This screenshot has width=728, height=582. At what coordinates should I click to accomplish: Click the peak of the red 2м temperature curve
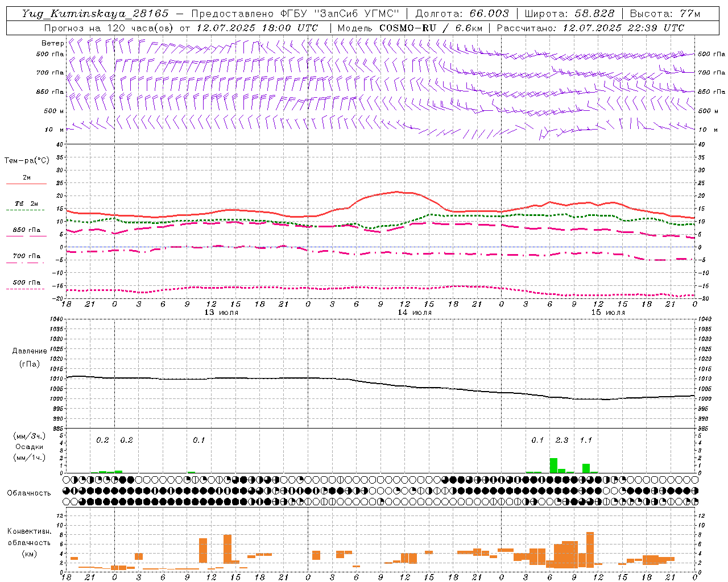[396, 192]
